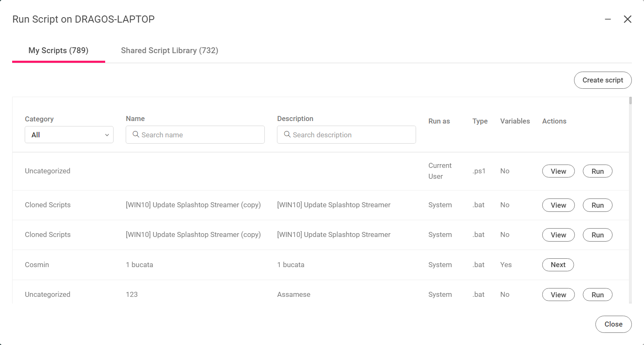View second Update Splashtop Streamer copy
The width and height of the screenshot is (644, 345).
coord(558,235)
